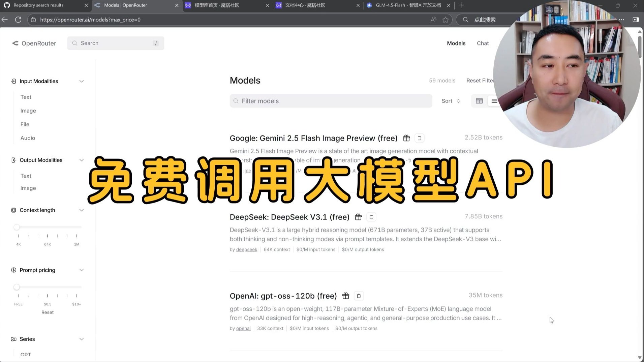Image resolution: width=644 pixels, height=362 pixels.
Task: Click the 2.52B tokens label
Action: 484,138
